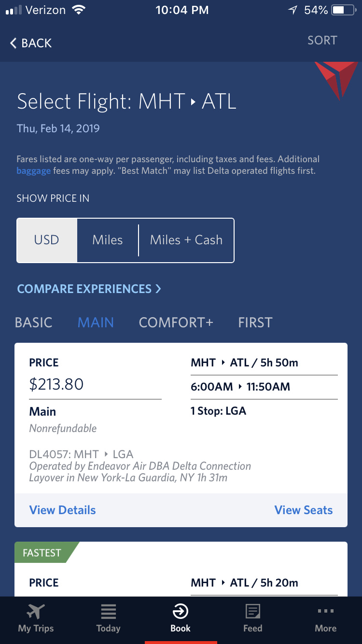Screen dimensions: 362x644
Task: Select USD price display option
Action: click(x=47, y=240)
